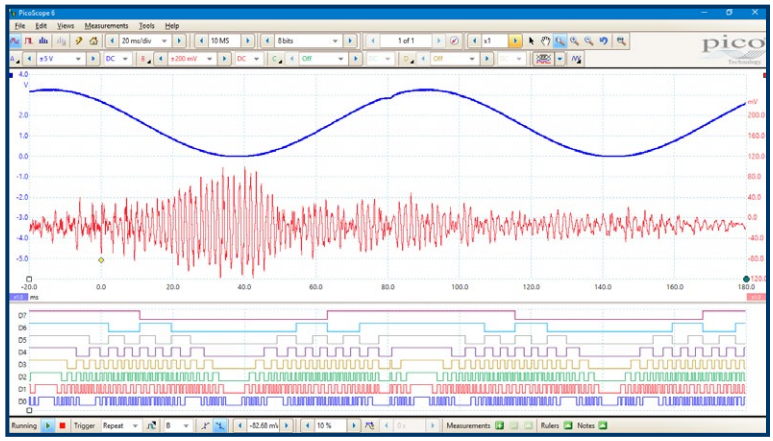The width and height of the screenshot is (773, 441).
Task: Increase sample count 10 MS arrow
Action: pos(247,41)
